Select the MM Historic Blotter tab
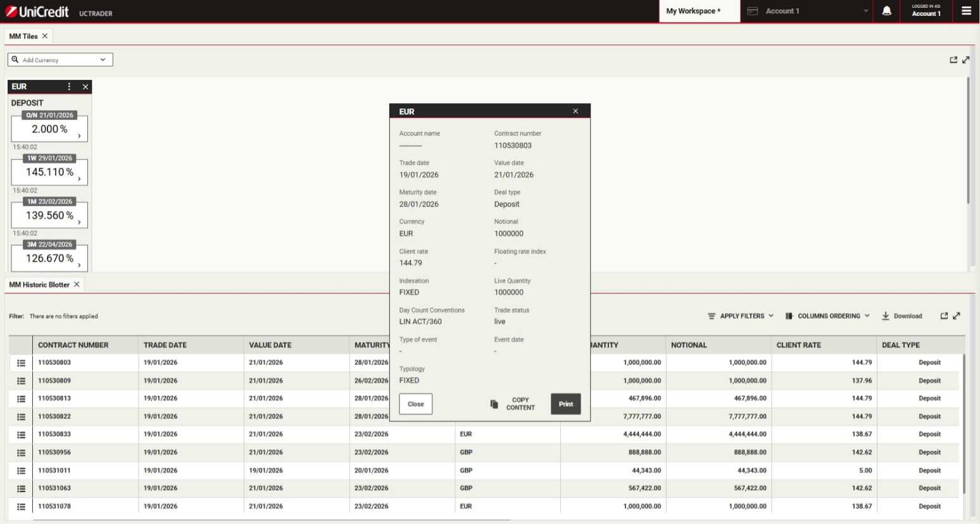980x524 pixels. (x=39, y=285)
